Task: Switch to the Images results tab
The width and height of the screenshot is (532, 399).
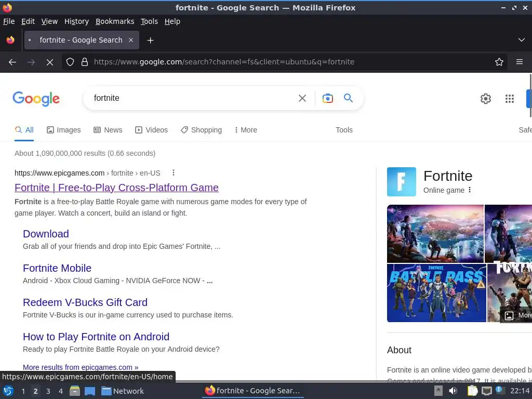Action: point(64,130)
